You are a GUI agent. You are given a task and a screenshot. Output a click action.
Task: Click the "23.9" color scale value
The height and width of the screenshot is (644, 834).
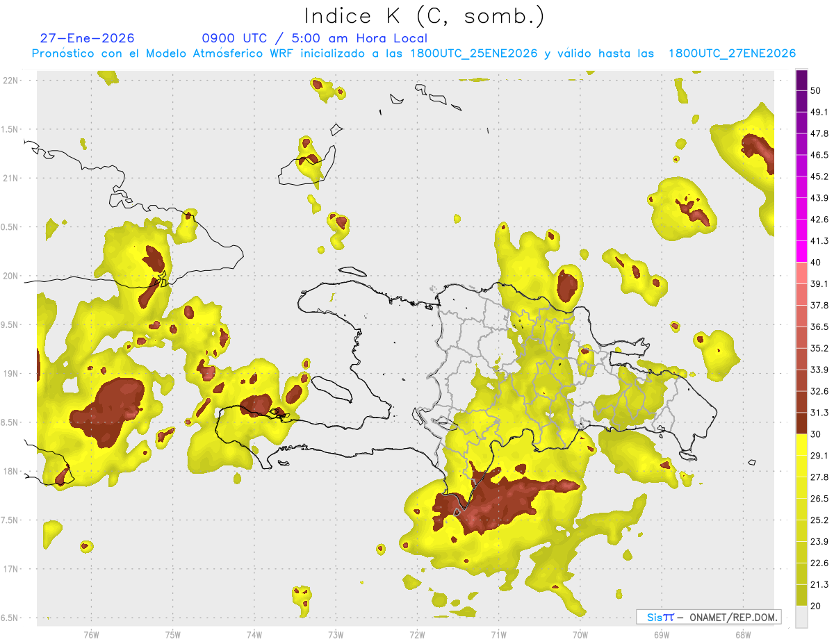[x=819, y=542]
